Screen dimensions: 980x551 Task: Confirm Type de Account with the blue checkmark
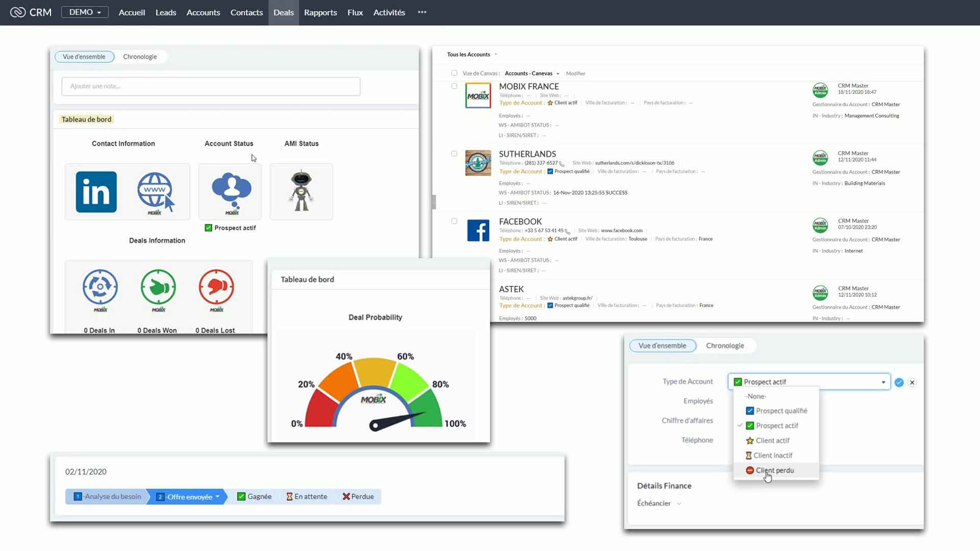899,382
